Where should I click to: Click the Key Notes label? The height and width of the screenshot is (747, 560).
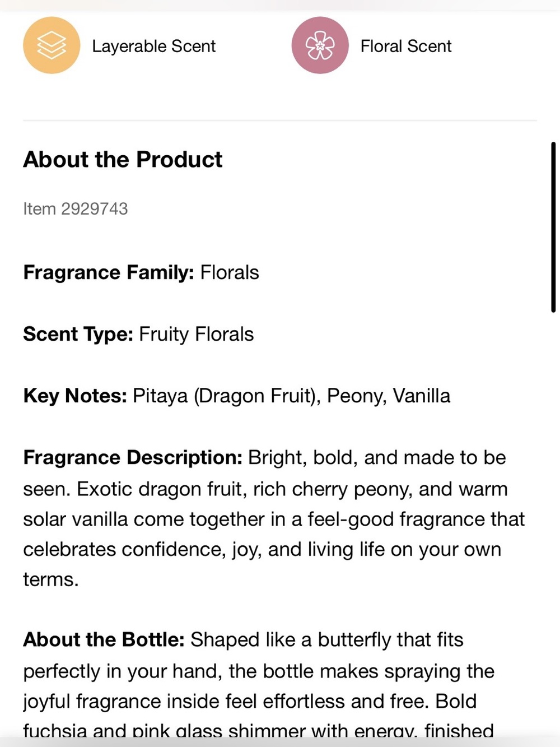[x=75, y=396]
